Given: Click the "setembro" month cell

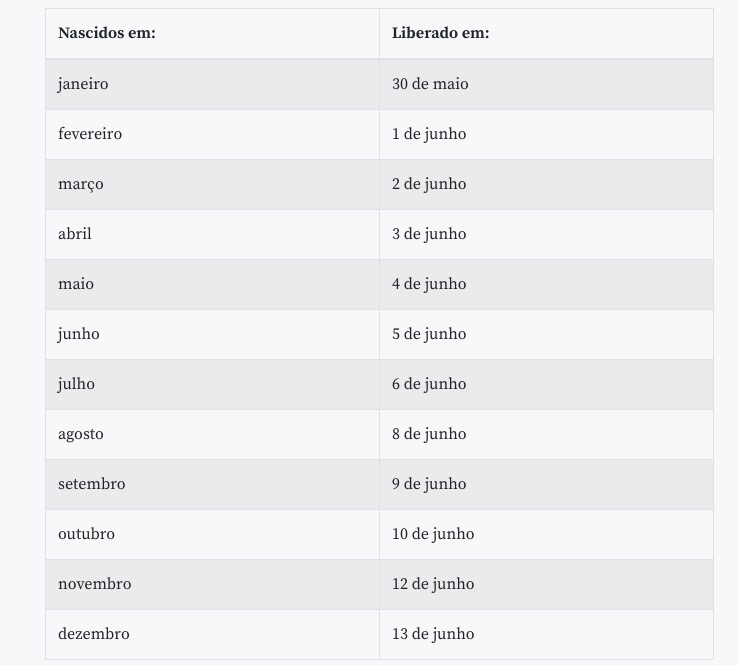Looking at the screenshot, I should tap(92, 484).
